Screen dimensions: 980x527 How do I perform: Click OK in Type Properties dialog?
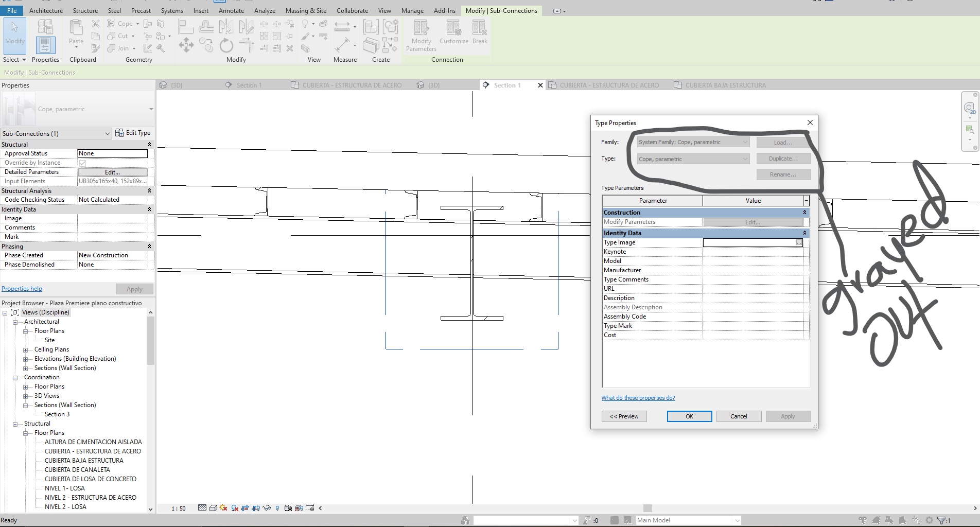click(689, 416)
